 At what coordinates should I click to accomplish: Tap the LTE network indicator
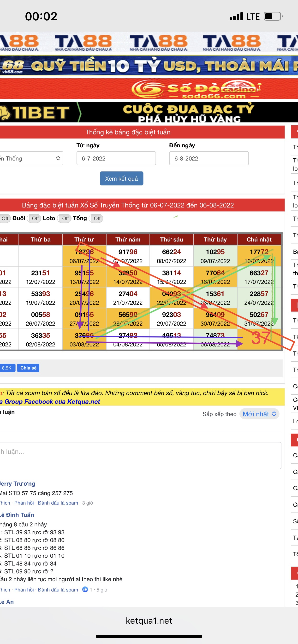click(x=253, y=17)
